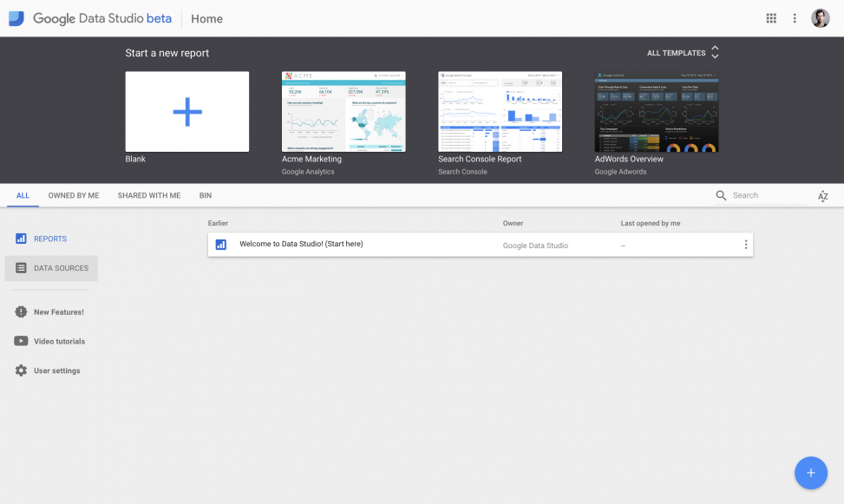Select the ALL tab
This screenshot has height=504, width=844.
[23, 195]
